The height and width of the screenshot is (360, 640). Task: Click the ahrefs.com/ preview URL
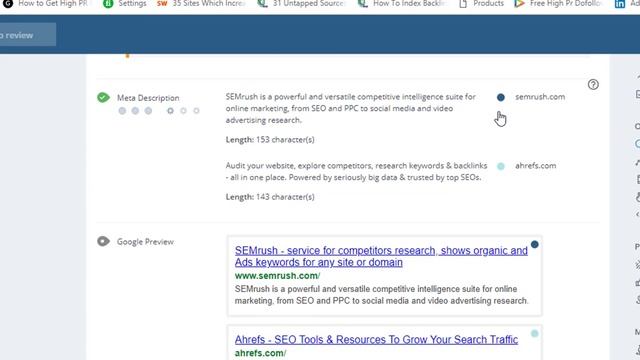260,353
